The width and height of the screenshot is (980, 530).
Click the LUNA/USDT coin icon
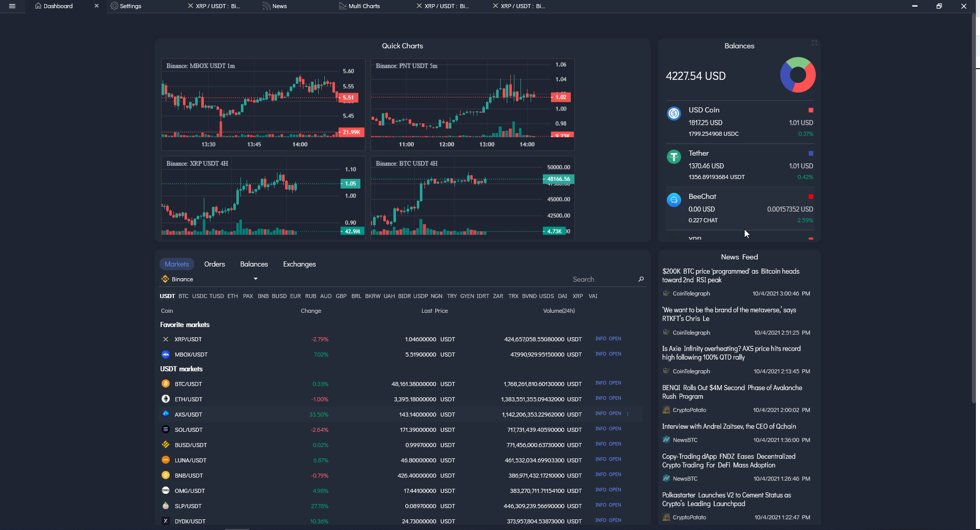click(x=165, y=460)
